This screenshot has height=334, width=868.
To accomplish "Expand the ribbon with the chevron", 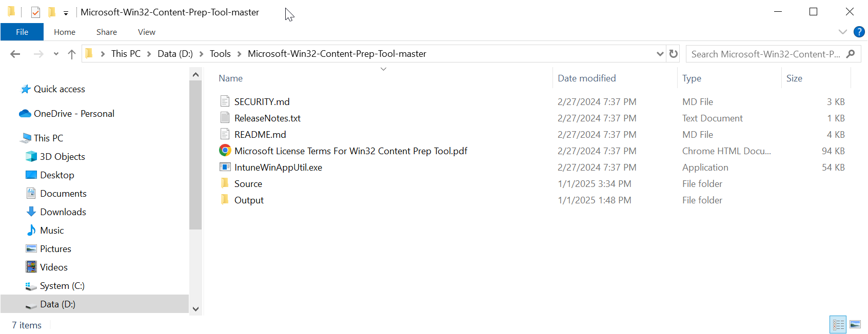I will (842, 32).
